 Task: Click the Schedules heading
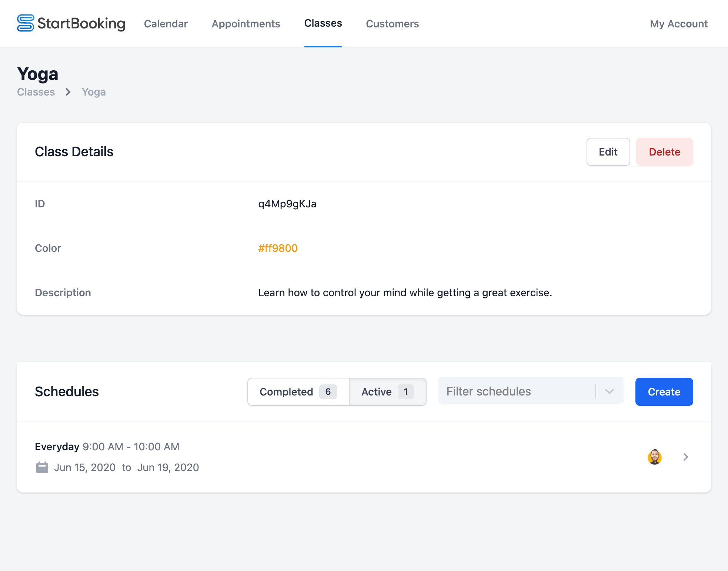(x=67, y=392)
